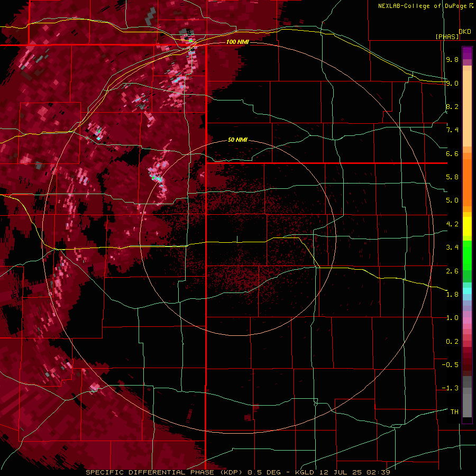Viewport: 476px width, 476px height.
Task: Select the 9.0 value on the scale
Action: pyautogui.click(x=452, y=83)
